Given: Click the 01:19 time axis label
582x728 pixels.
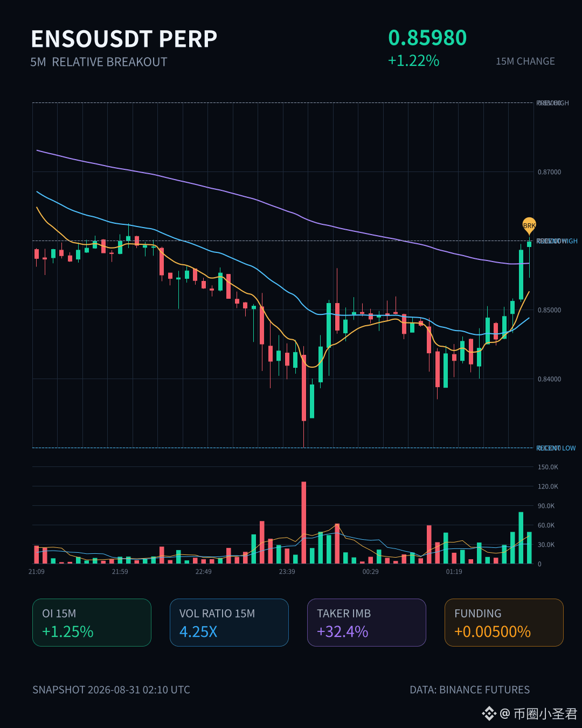Looking at the screenshot, I should tap(454, 572).
